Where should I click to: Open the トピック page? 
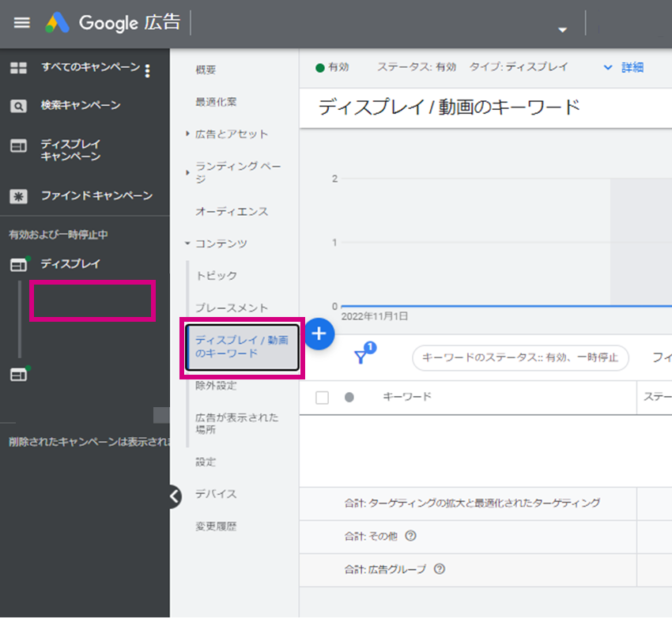click(216, 276)
